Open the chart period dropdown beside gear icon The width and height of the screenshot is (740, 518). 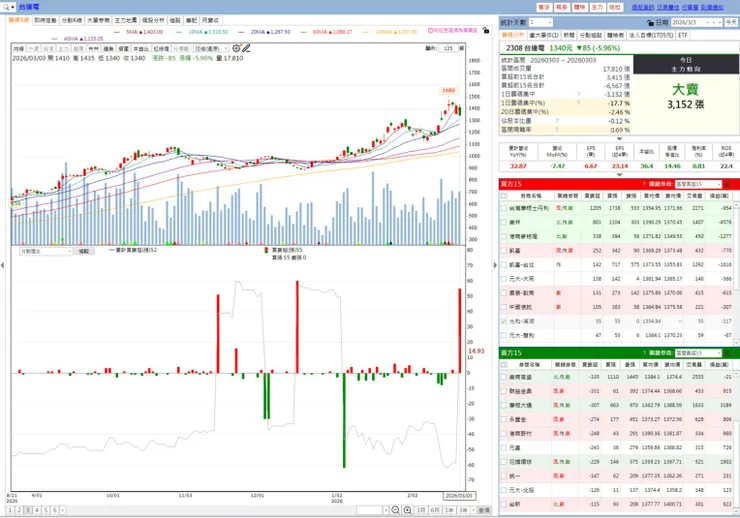[211, 49]
